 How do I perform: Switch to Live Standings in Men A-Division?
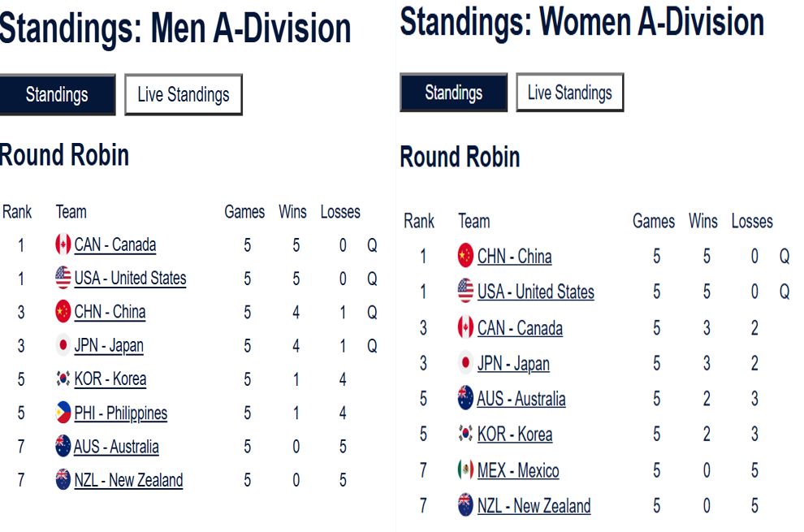click(x=183, y=94)
